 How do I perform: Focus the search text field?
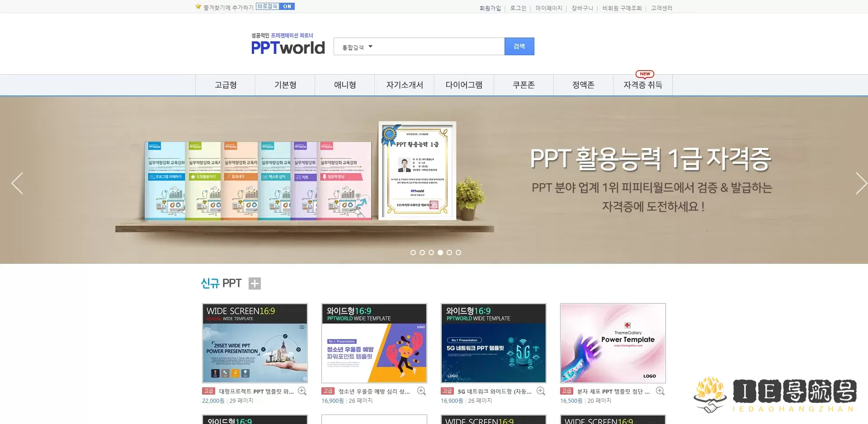[x=439, y=47]
